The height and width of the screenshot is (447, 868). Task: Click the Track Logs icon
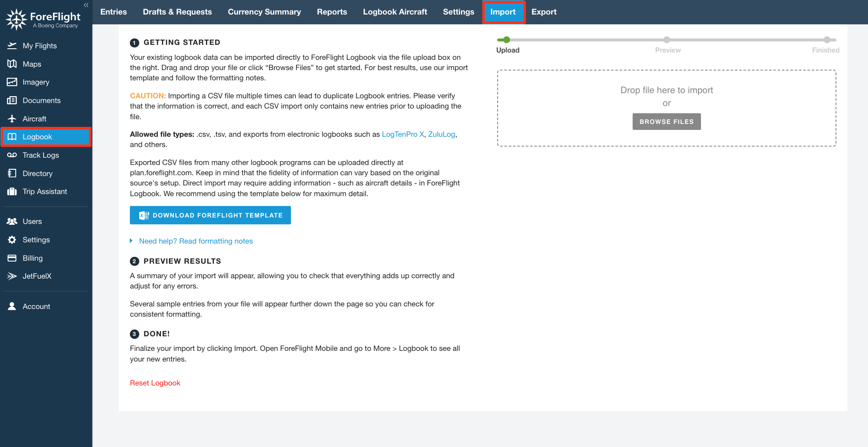pos(12,155)
